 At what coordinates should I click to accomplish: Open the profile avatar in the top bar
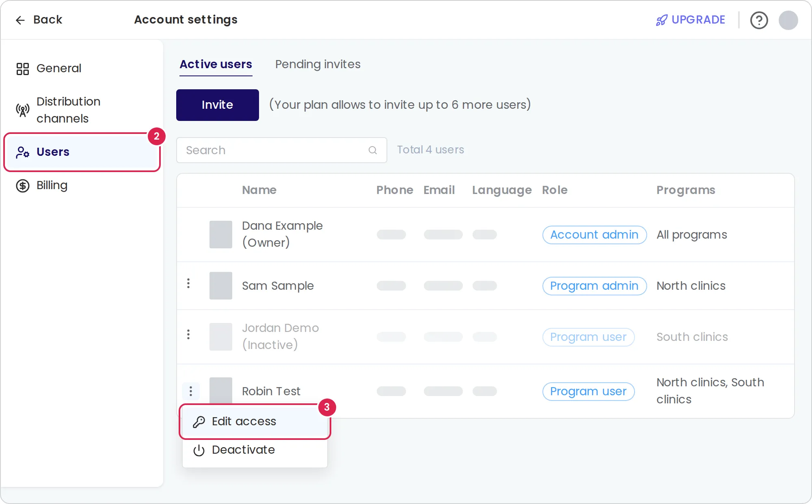(x=788, y=20)
